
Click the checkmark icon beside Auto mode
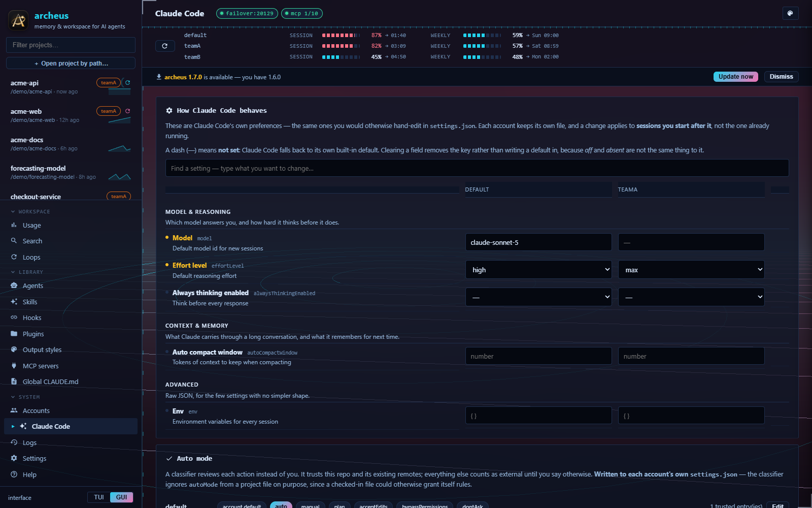click(169, 458)
